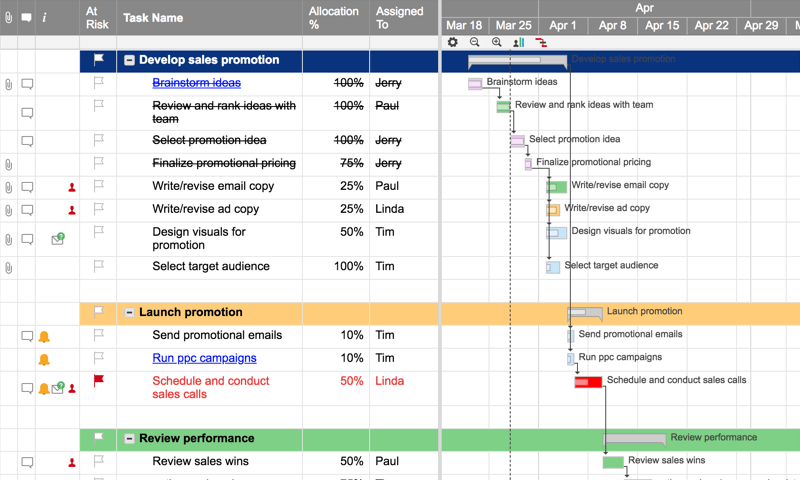
Task: Open update request envelope on Design visuals row
Action: point(57,239)
